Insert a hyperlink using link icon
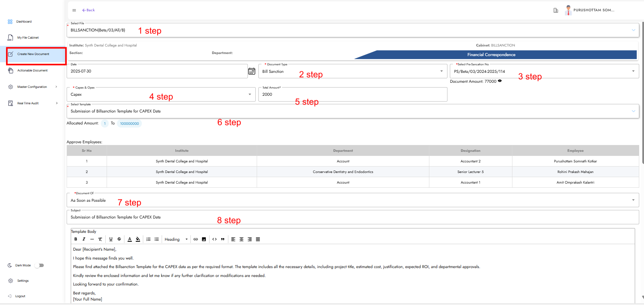Viewport: 644px width, 305px height. tap(196, 239)
